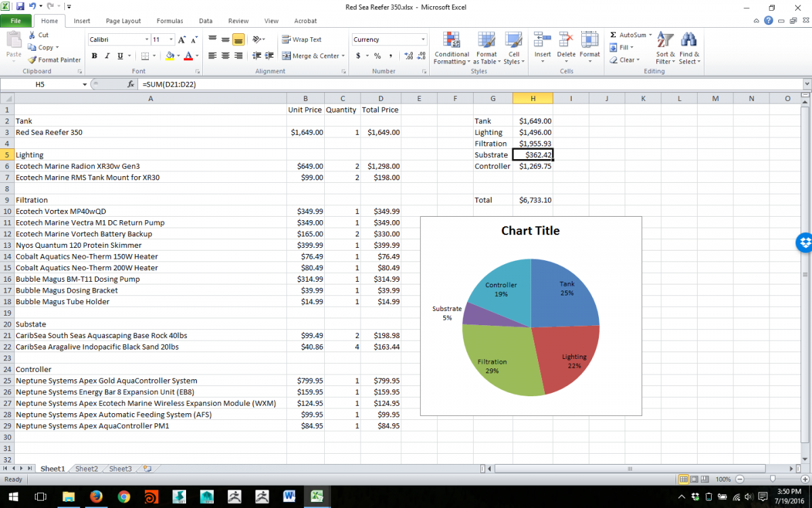Image resolution: width=812 pixels, height=508 pixels.
Task: Open Chrome from the taskbar
Action: pos(124,496)
